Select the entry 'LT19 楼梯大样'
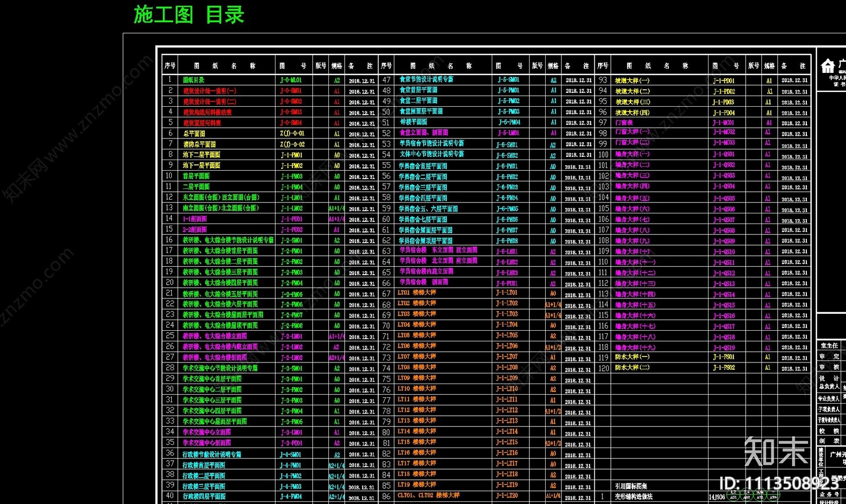Image resolution: width=846 pixels, height=504 pixels. 417,484
